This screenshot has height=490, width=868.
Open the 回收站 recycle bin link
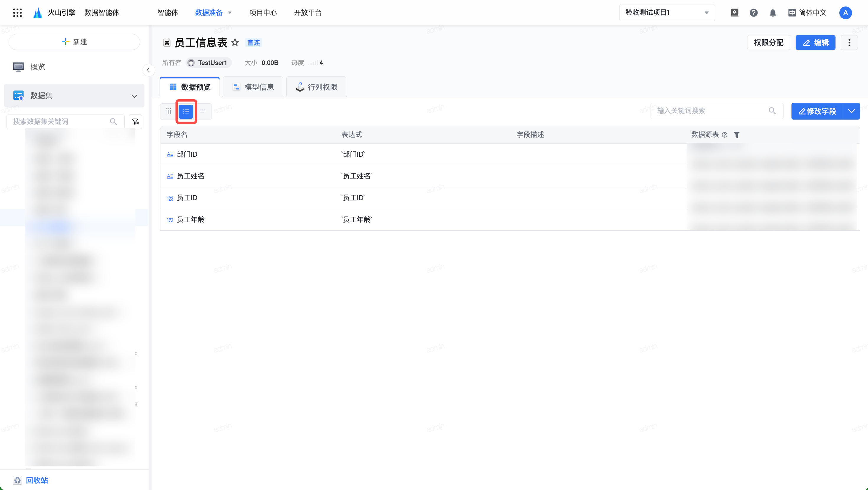36,480
